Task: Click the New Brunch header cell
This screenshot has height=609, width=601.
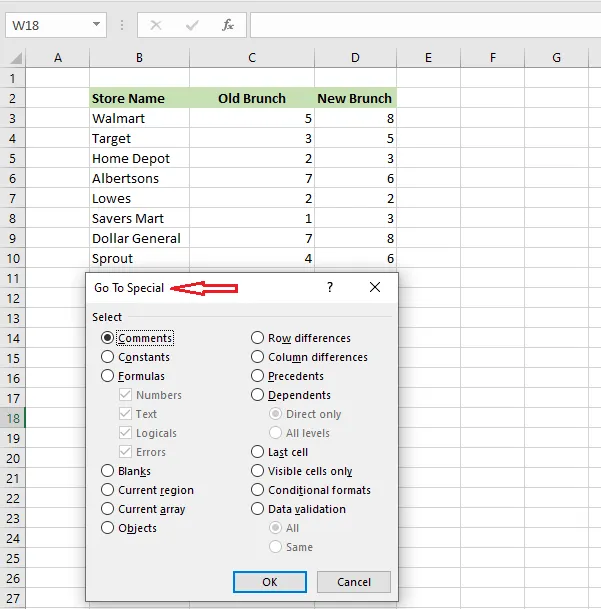Action: point(355,98)
